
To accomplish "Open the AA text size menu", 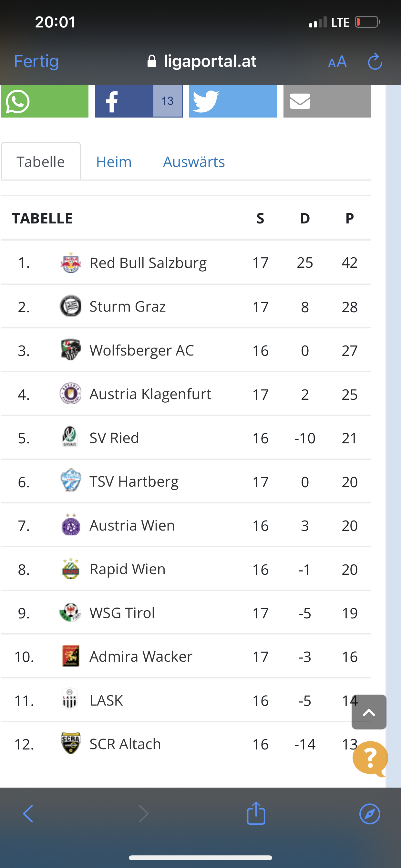I will 337,62.
